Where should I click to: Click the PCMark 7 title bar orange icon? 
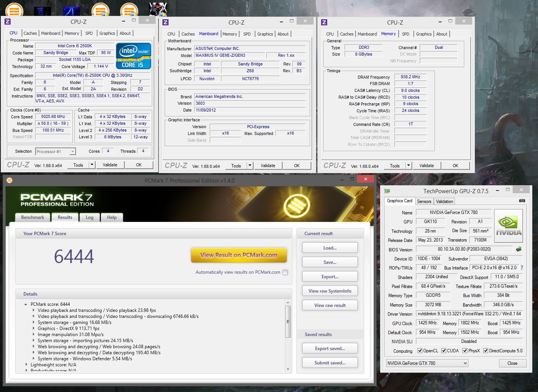point(9,180)
